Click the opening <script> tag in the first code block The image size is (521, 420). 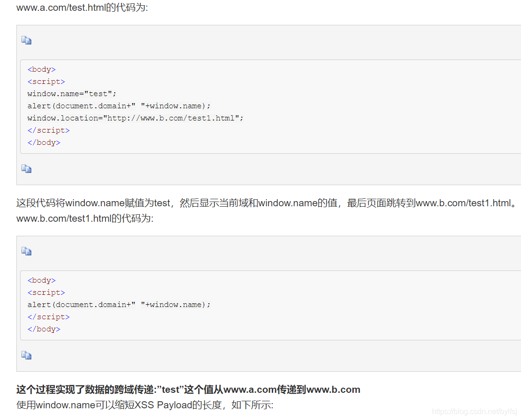click(x=46, y=82)
